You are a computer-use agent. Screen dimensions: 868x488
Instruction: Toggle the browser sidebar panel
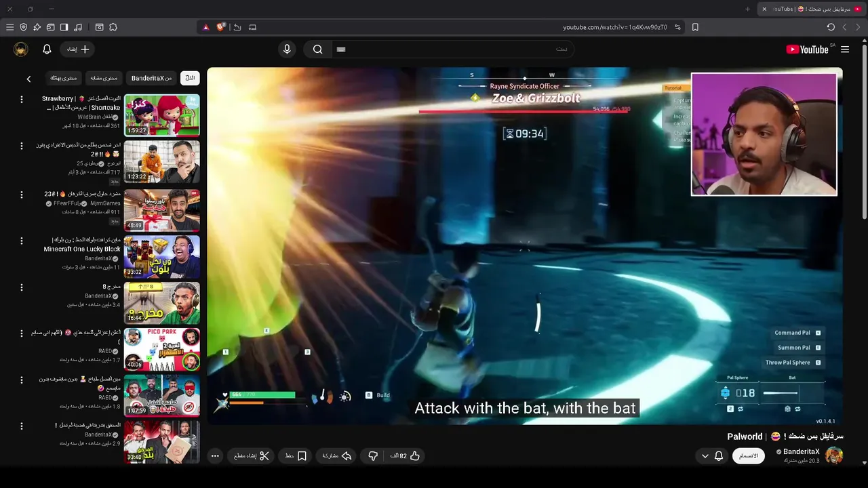pyautogui.click(x=64, y=27)
